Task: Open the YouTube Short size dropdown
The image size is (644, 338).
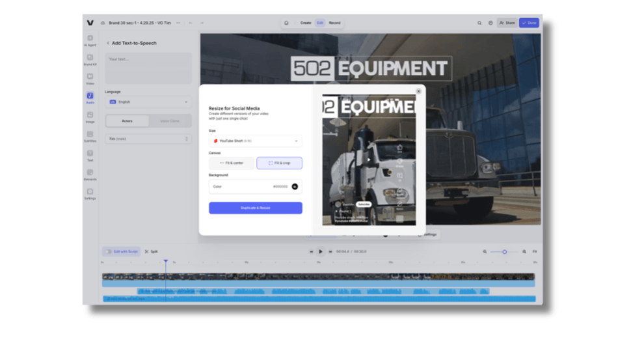Action: pyautogui.click(x=255, y=141)
